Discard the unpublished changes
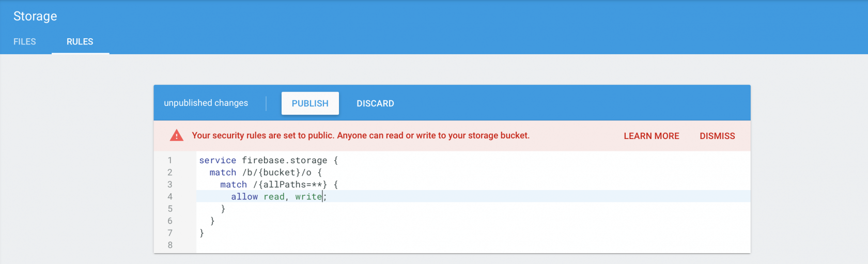 375,103
